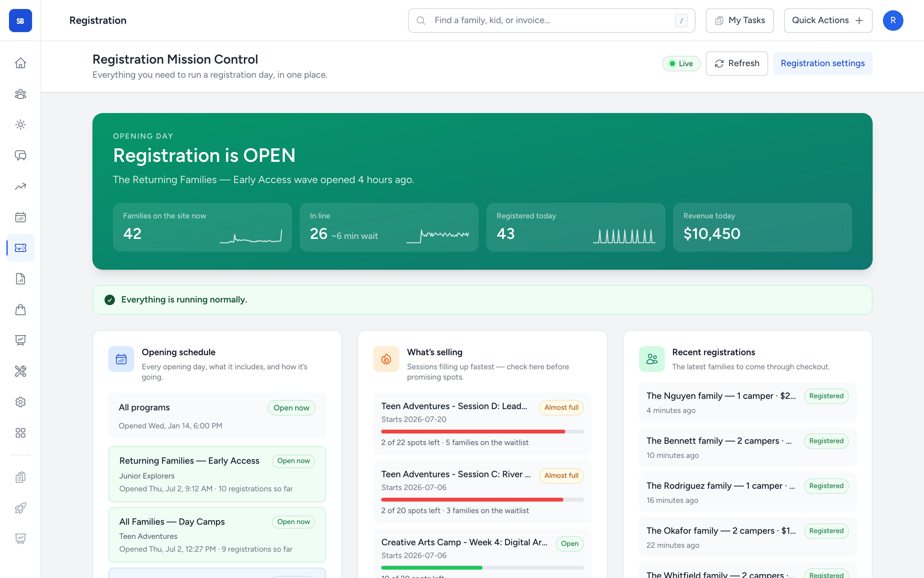The height and width of the screenshot is (578, 924).
Task: Open the rocket launch icon in the sidebar
Action: 20,508
